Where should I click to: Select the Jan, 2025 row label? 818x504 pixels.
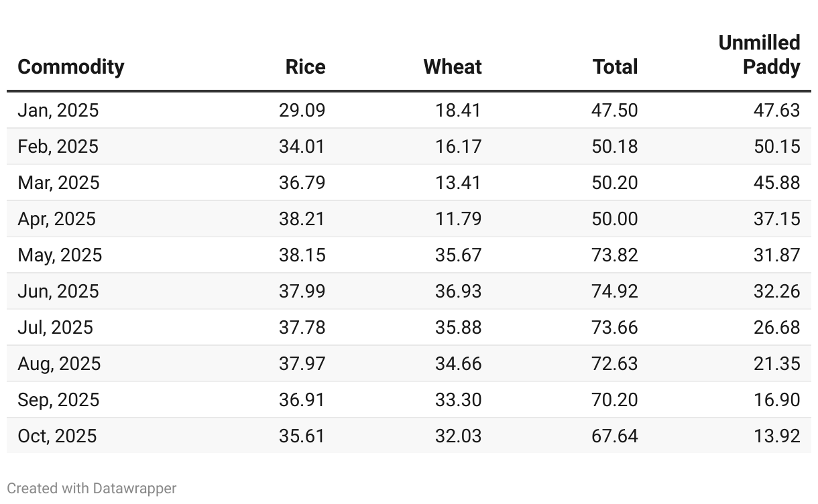pos(58,110)
